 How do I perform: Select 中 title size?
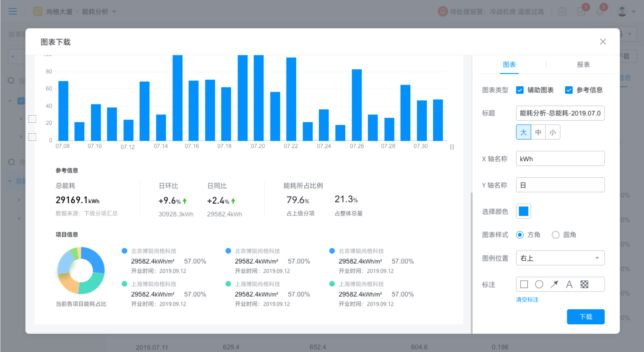click(538, 132)
